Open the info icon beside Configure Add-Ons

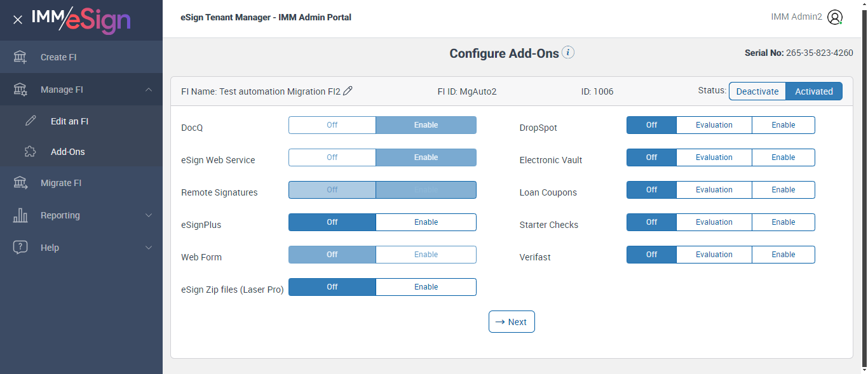click(x=568, y=53)
